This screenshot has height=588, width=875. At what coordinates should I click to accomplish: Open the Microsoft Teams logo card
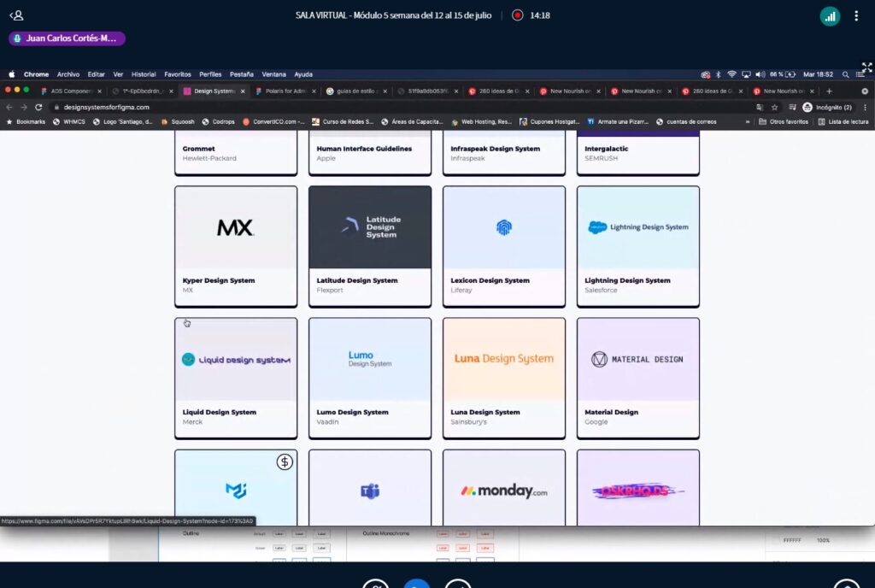pyautogui.click(x=370, y=488)
